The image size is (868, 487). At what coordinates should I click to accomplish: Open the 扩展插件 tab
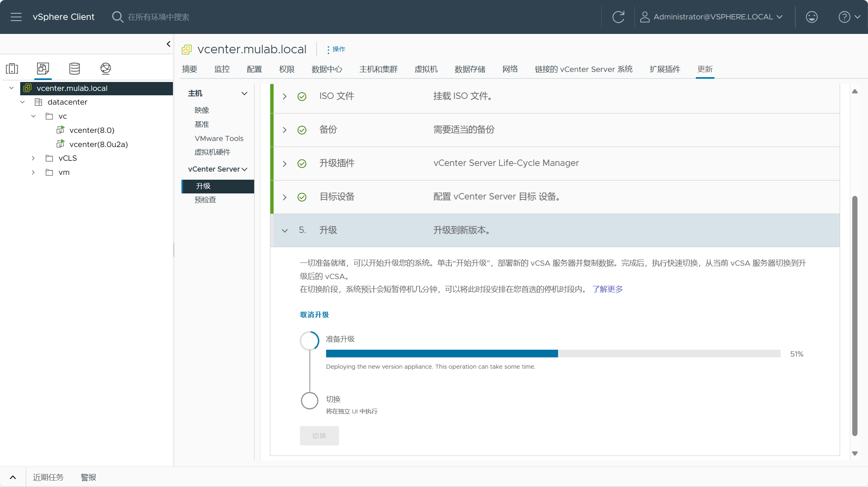click(665, 69)
